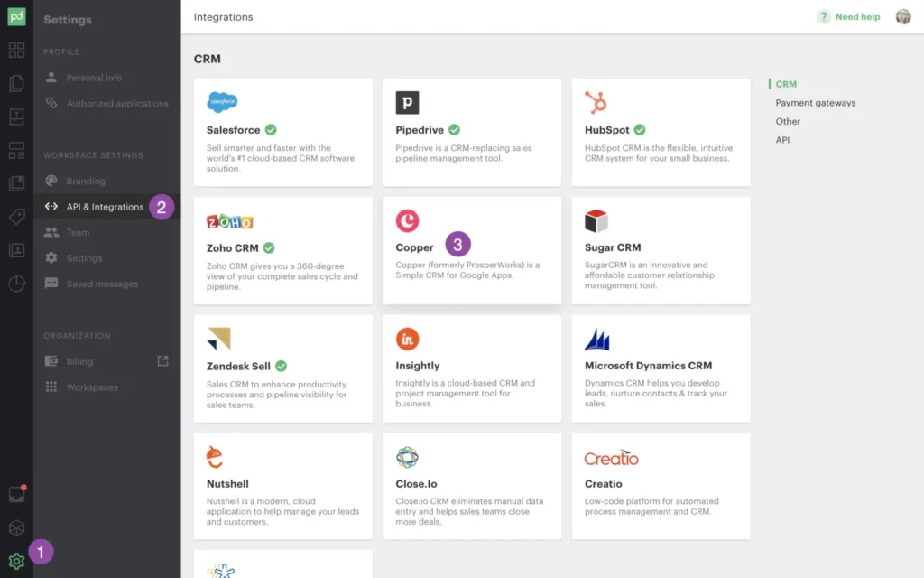
Task: Jump to CRM section in right navigation
Action: coord(786,84)
